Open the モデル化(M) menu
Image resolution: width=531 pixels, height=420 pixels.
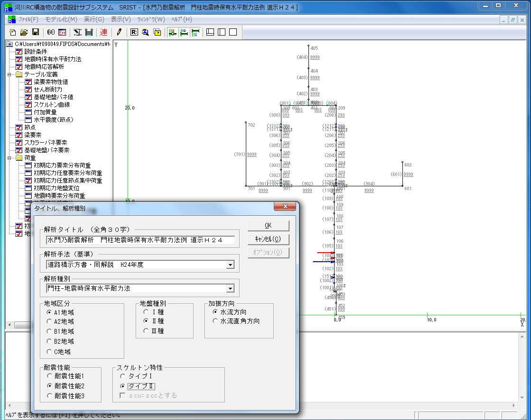point(61,19)
